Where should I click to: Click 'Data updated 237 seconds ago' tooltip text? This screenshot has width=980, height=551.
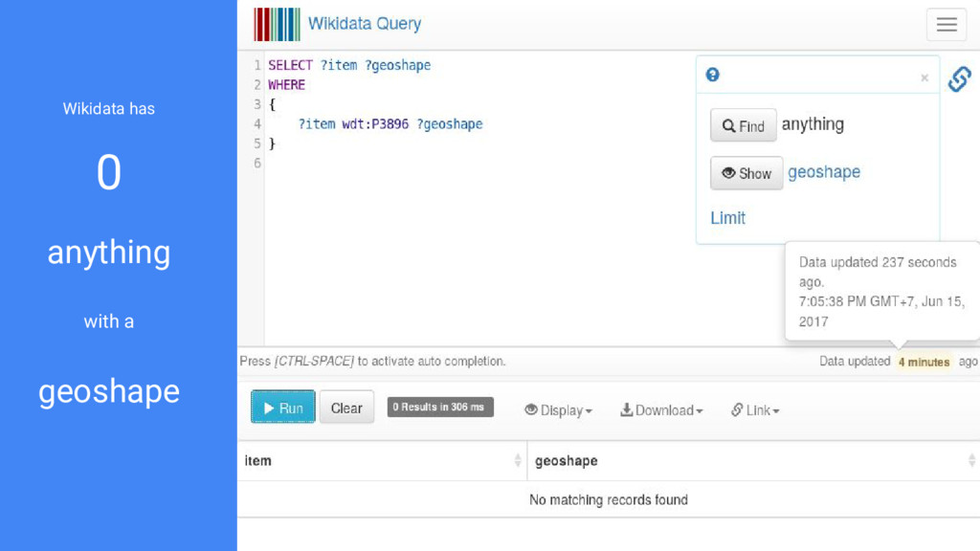[878, 272]
